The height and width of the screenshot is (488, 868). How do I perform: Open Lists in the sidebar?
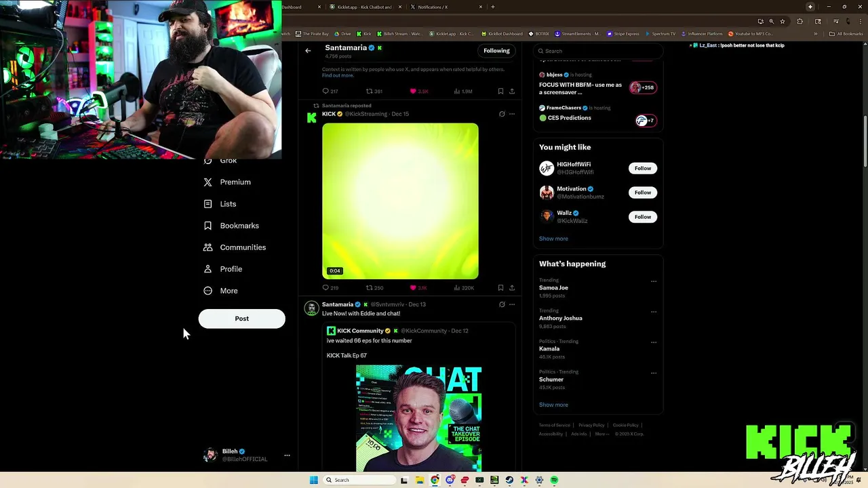pyautogui.click(x=220, y=204)
